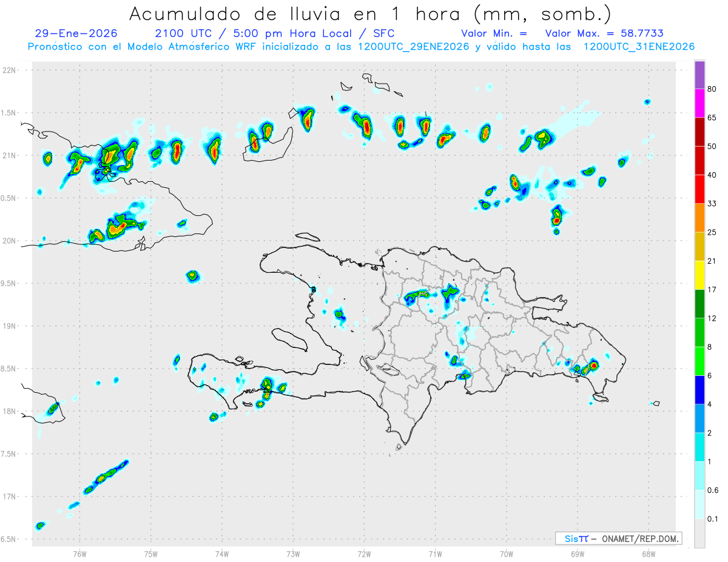Click the 73W longitude label
This screenshot has width=728, height=562.
tap(292, 554)
